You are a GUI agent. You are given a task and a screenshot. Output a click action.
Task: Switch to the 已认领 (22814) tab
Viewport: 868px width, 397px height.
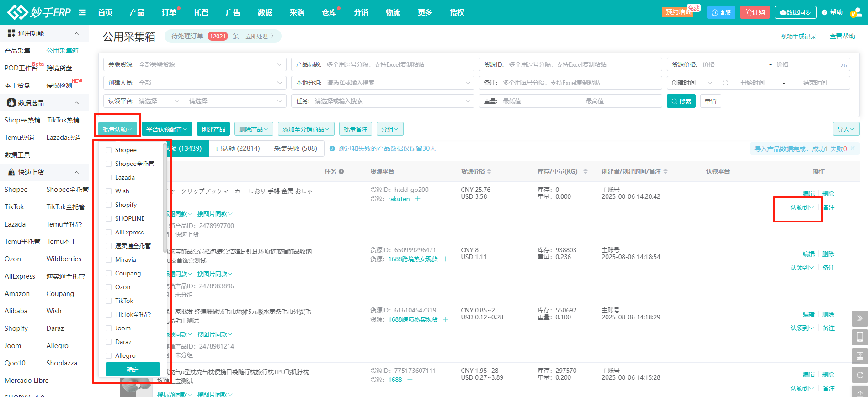[238, 148]
